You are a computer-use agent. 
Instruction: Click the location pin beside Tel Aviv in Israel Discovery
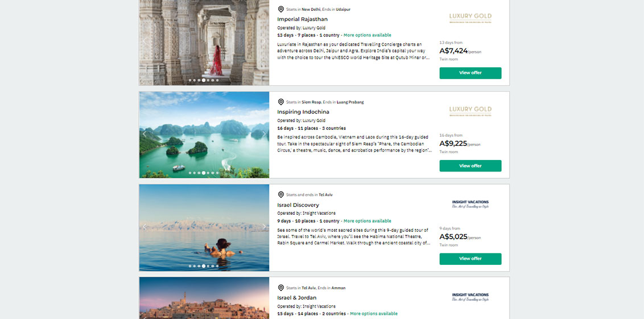(280, 195)
